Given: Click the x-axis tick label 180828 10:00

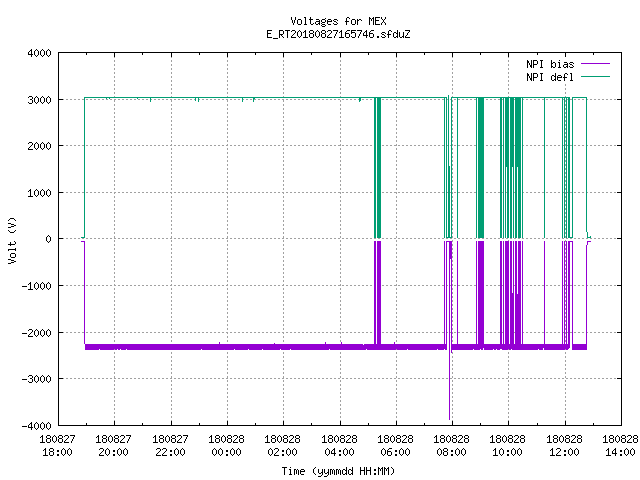Looking at the screenshot, I should pos(508,446).
